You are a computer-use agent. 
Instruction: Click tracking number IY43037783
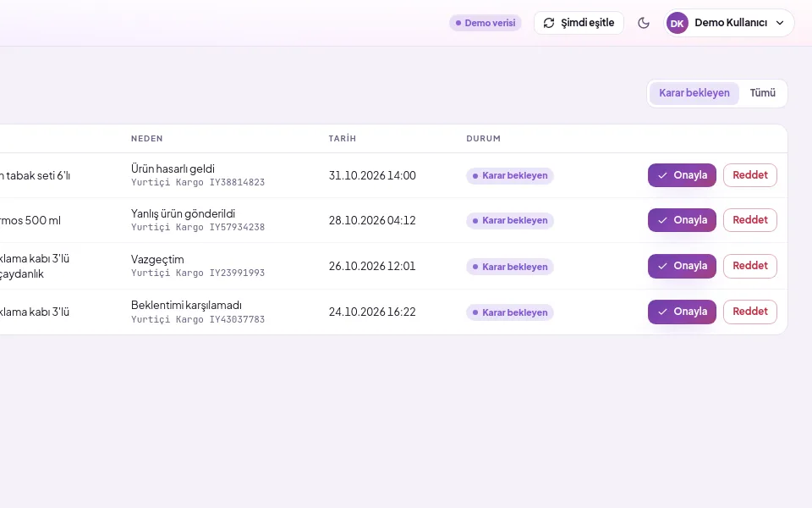tap(237, 319)
